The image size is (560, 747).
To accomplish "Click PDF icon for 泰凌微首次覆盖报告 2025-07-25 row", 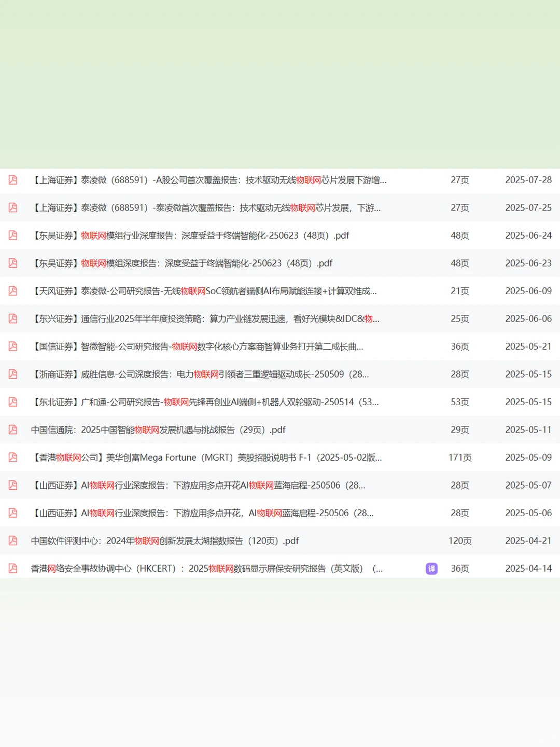I will [13, 208].
